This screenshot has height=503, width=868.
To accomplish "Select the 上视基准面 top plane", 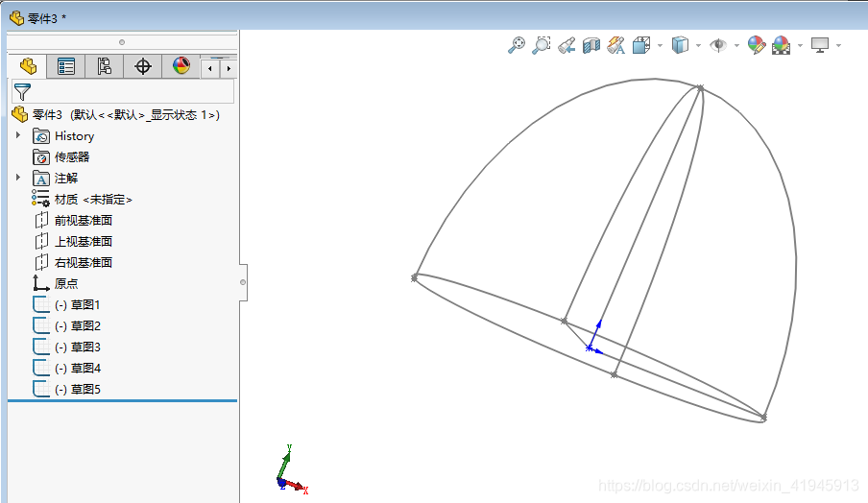I will (x=83, y=241).
